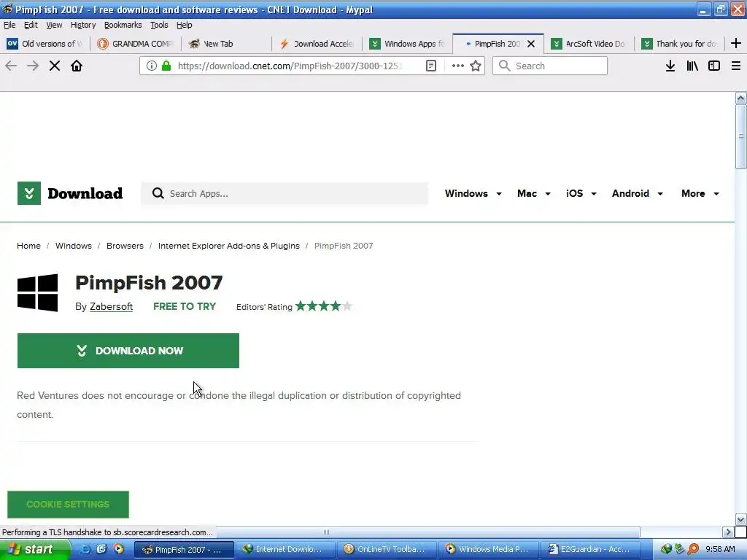This screenshot has width=747, height=560.
Task: Switch to Windows Apps tab
Action: (407, 44)
